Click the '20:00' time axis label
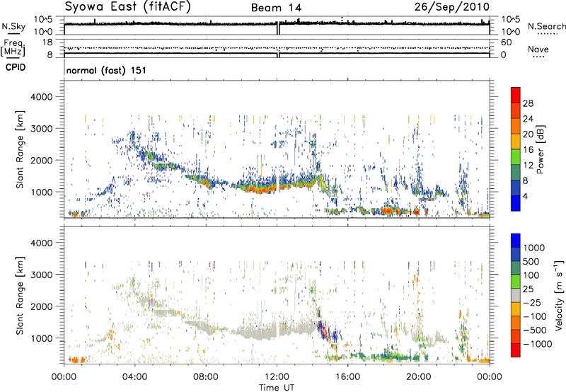566x392 pixels. click(x=419, y=377)
